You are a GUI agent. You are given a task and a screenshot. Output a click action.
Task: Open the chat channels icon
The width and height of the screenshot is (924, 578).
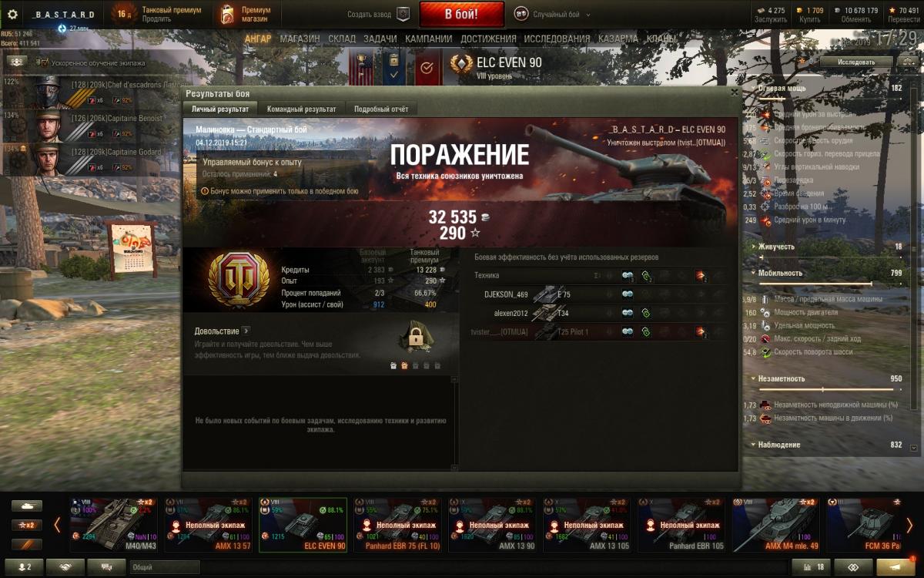tap(106, 567)
